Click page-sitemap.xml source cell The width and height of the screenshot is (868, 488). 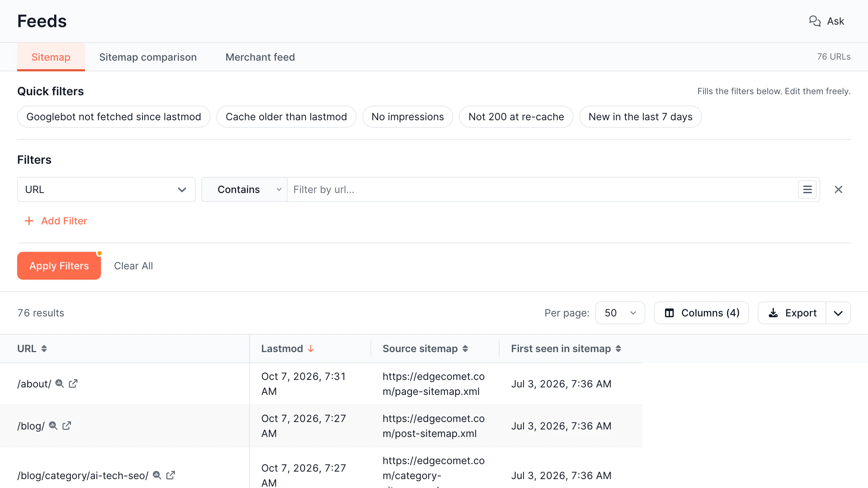coord(434,384)
